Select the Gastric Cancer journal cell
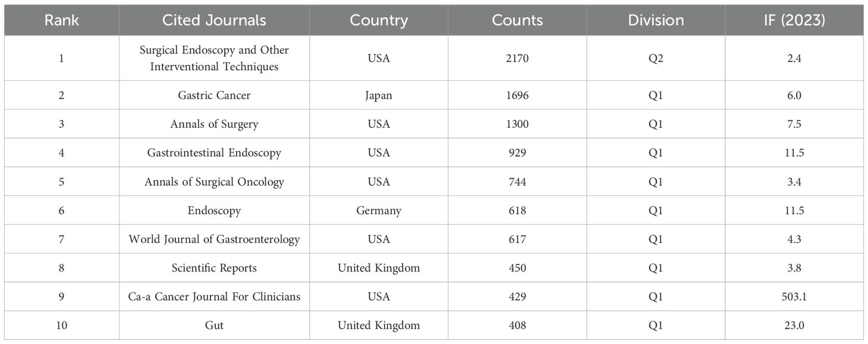This screenshot has height=344, width=868. (214, 95)
